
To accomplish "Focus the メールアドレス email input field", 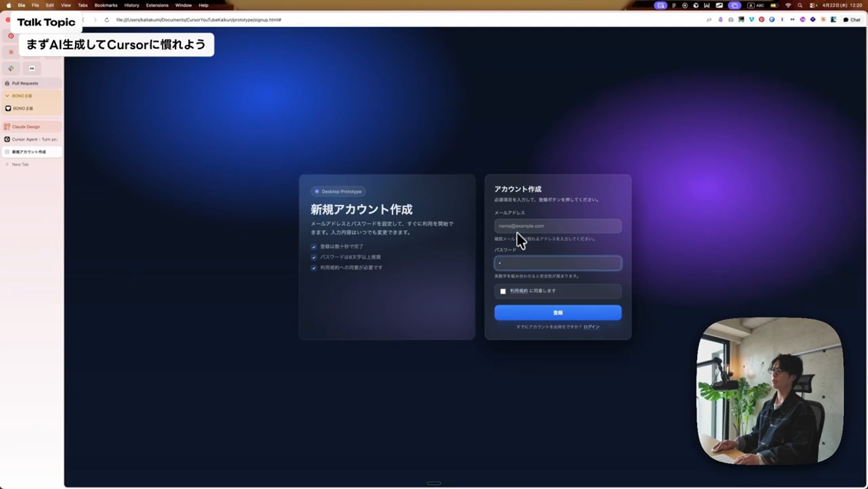I will coord(558,226).
